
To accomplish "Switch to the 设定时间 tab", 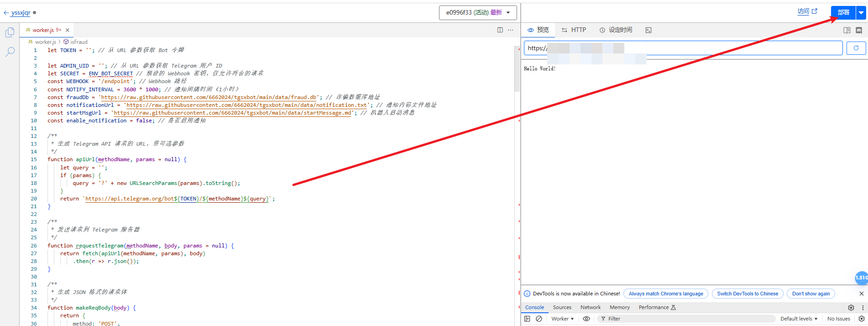I will (616, 30).
